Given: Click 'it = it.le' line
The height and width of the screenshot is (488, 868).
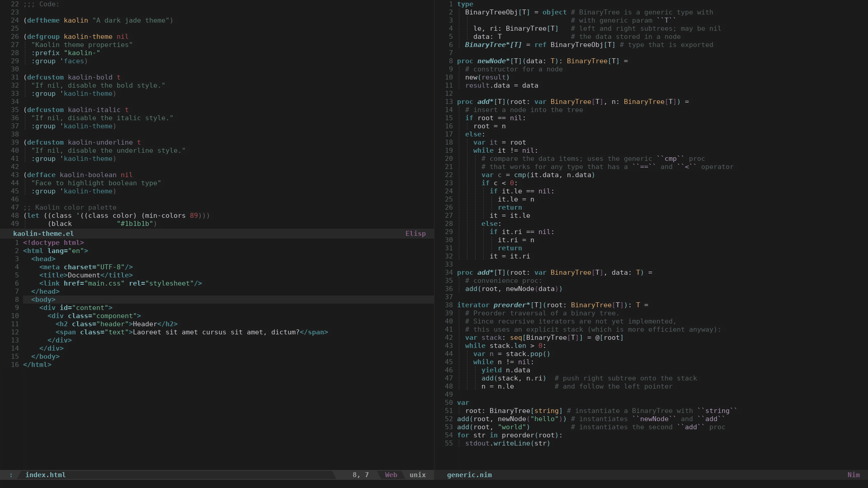Looking at the screenshot, I should click(510, 216).
